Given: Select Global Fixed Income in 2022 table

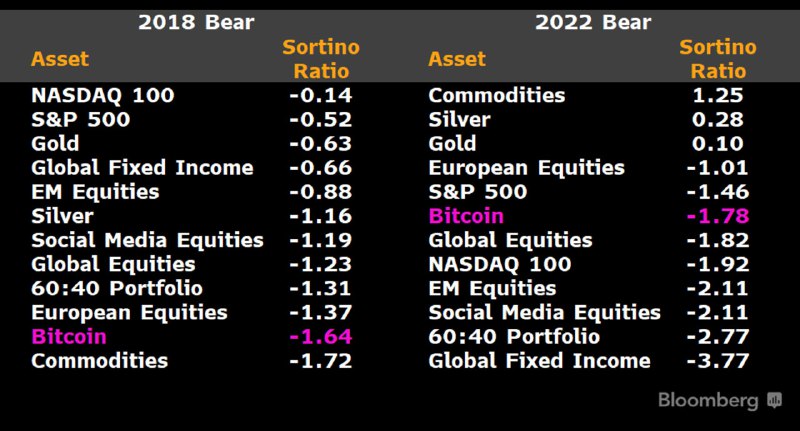Looking at the screenshot, I should pyautogui.click(x=539, y=360).
